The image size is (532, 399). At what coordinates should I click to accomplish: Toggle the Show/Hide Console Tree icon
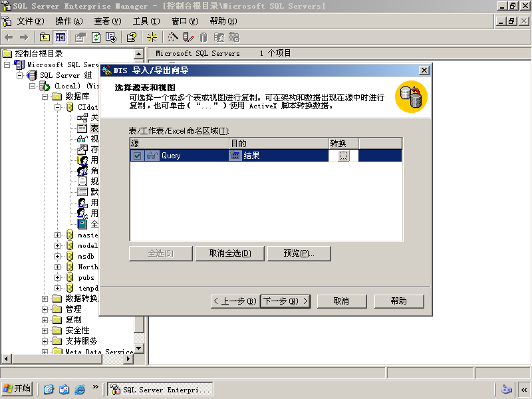click(x=61, y=37)
